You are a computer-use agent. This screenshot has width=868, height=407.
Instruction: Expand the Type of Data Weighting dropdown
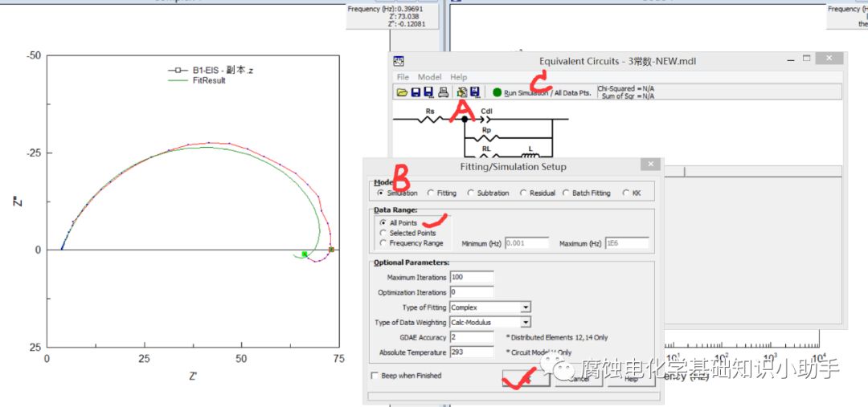coord(525,323)
